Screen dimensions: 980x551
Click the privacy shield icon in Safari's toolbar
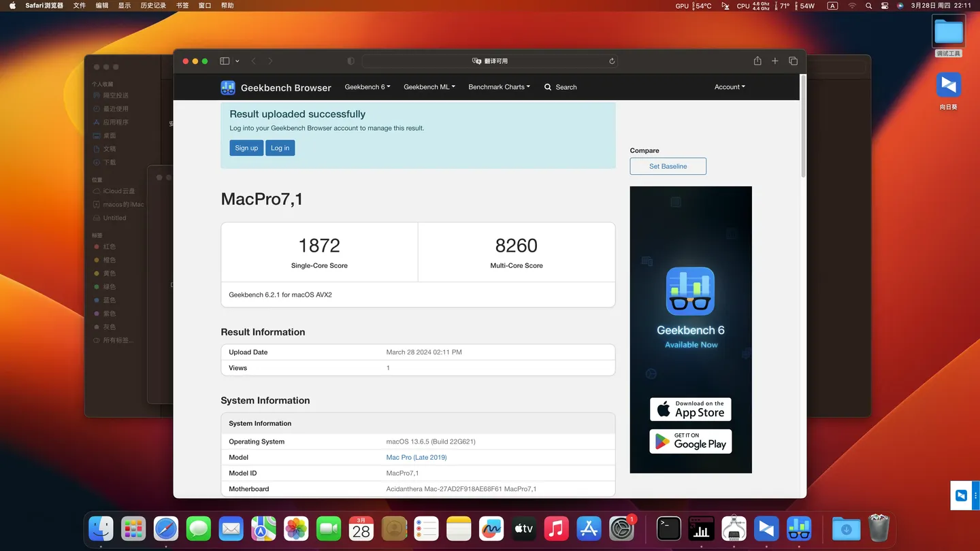click(x=350, y=61)
